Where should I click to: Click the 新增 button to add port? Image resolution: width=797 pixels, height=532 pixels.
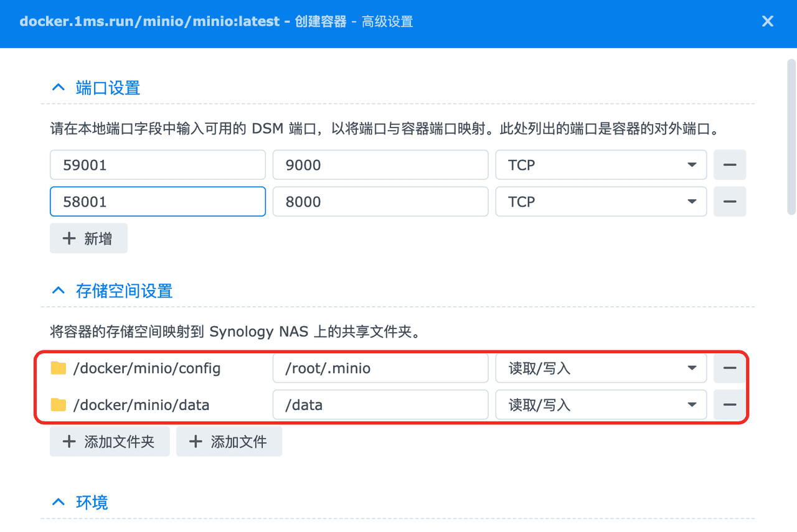(88, 238)
